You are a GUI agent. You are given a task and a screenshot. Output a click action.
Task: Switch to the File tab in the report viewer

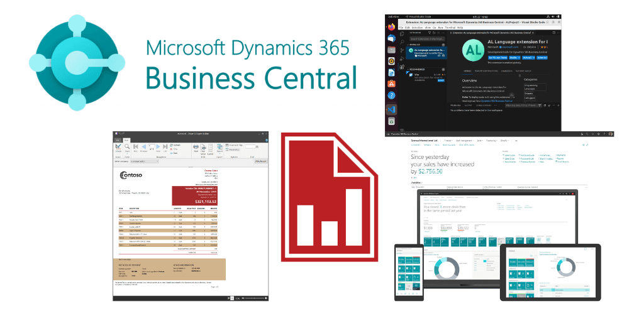(x=118, y=140)
